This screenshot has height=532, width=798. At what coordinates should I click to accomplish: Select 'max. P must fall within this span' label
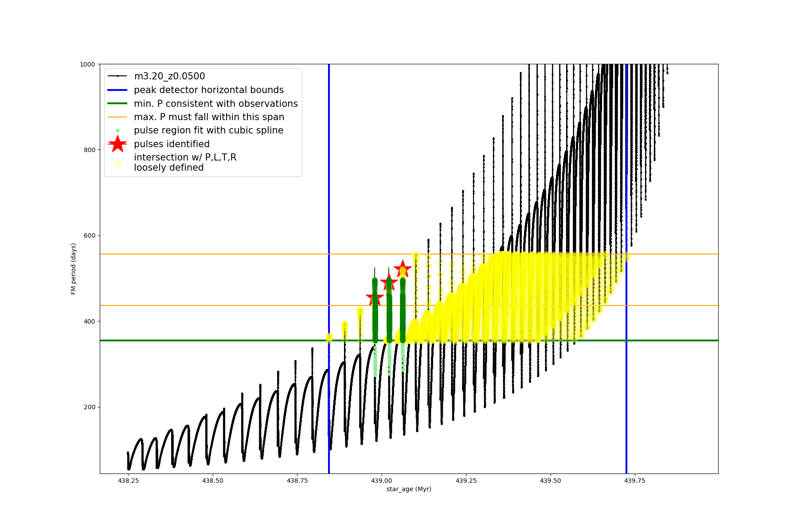click(x=209, y=117)
